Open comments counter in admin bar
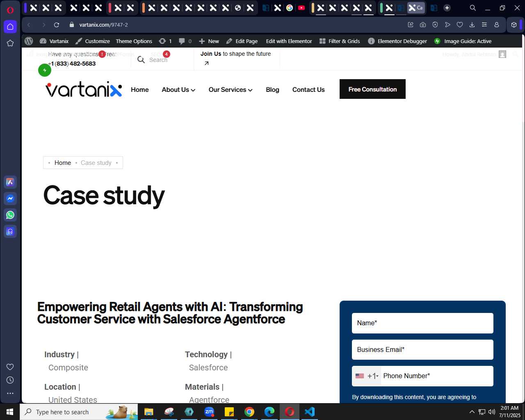 point(185,41)
